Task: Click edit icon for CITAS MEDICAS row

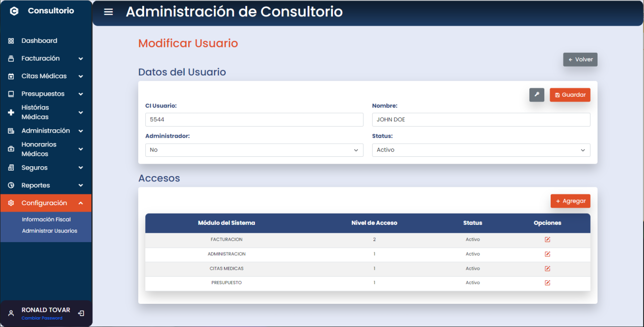Action: 547,269
